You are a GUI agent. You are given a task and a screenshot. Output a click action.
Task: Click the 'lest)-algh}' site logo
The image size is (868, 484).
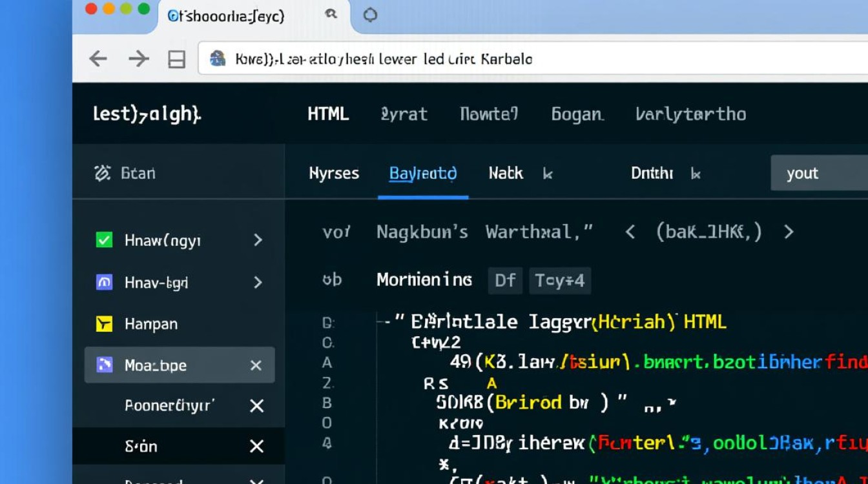pyautogui.click(x=147, y=114)
